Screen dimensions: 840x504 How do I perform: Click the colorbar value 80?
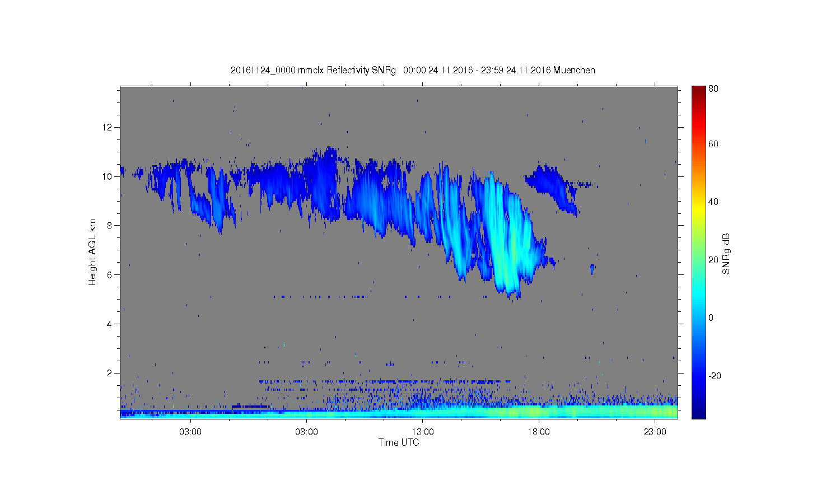point(713,89)
